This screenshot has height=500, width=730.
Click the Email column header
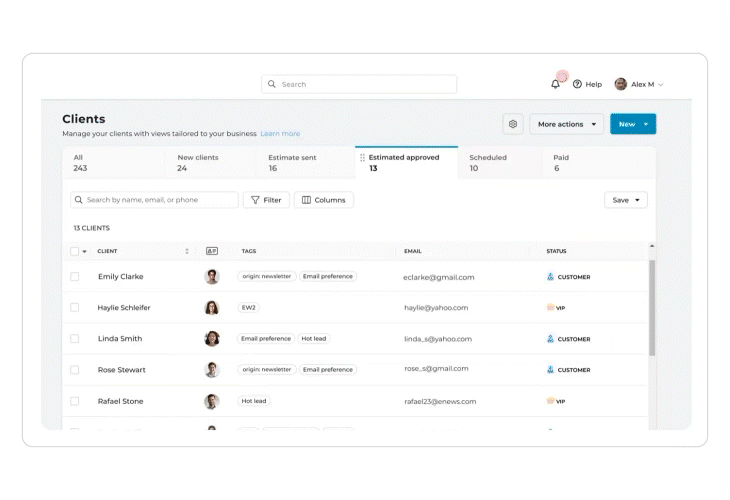pyautogui.click(x=413, y=251)
